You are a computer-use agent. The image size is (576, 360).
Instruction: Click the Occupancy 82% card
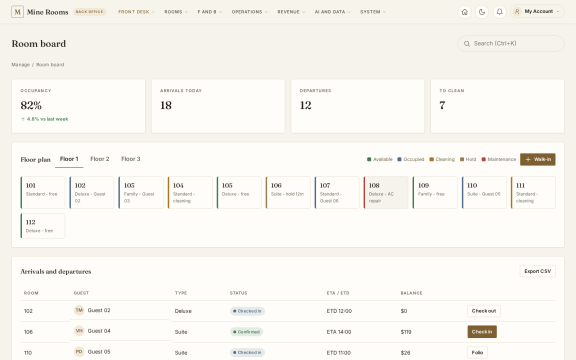coord(78,106)
